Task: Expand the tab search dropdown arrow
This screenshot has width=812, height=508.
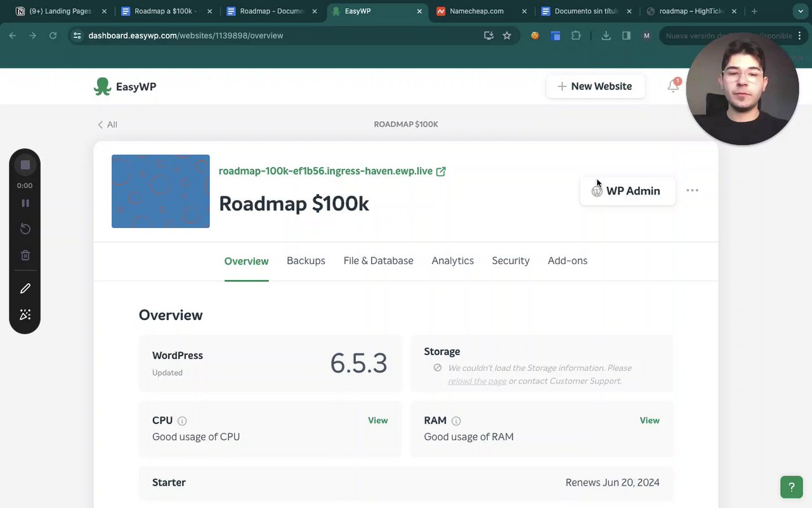Action: [801, 11]
